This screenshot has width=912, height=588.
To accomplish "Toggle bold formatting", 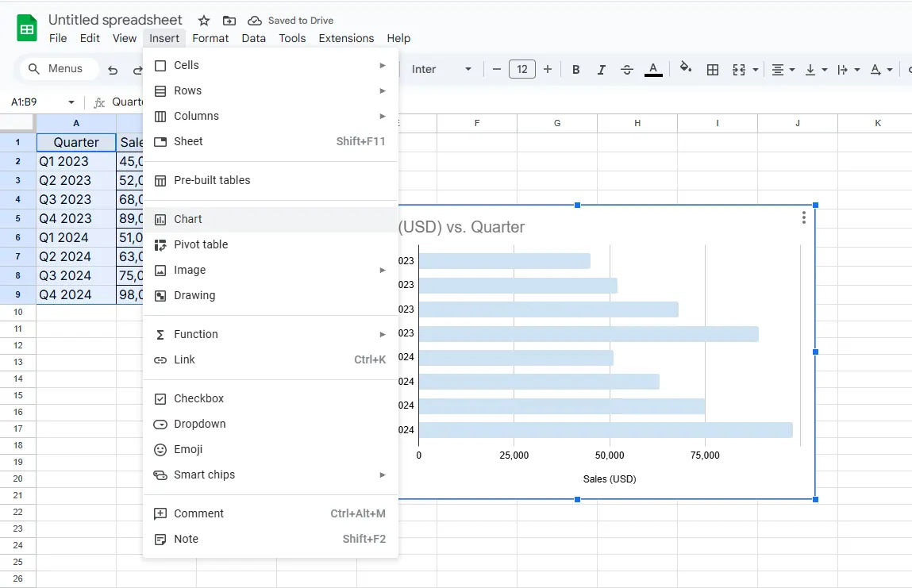I will click(x=575, y=69).
